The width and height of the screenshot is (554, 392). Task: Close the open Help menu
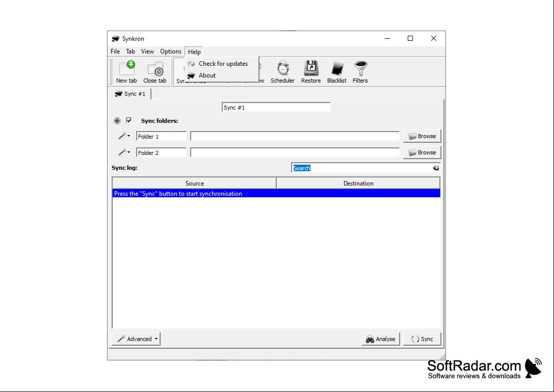(194, 51)
